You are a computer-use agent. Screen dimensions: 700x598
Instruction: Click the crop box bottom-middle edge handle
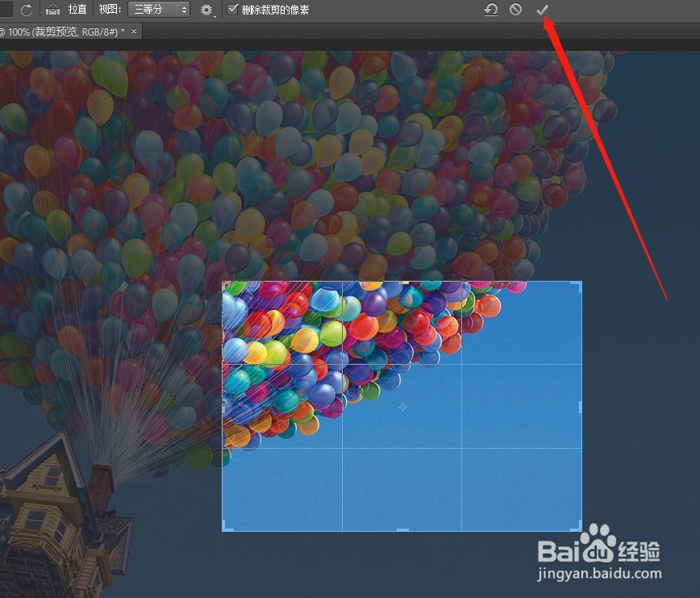[402, 529]
